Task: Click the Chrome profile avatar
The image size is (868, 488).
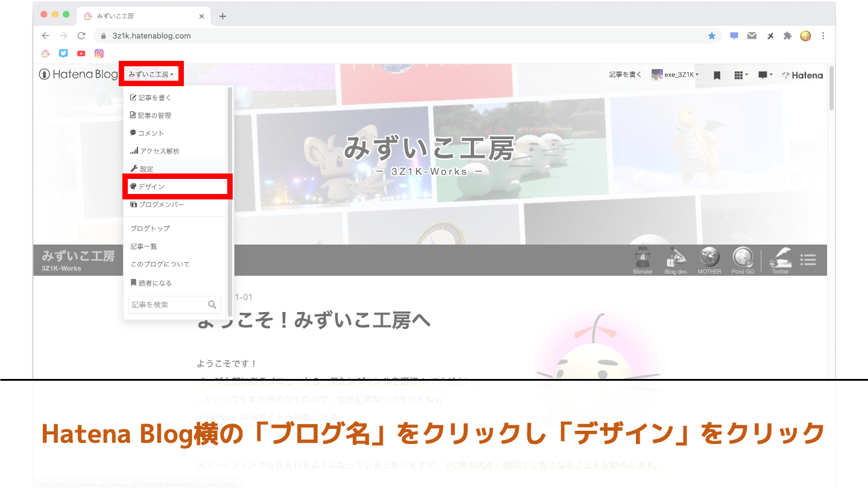Action: click(x=805, y=36)
